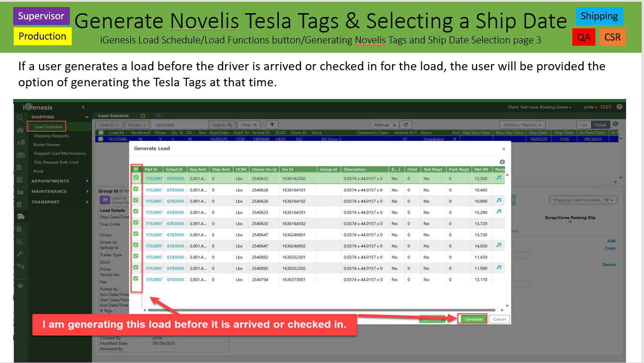Collapse sidebar with the left chevron
This screenshot has width=644, height=363.
pyautogui.click(x=84, y=107)
